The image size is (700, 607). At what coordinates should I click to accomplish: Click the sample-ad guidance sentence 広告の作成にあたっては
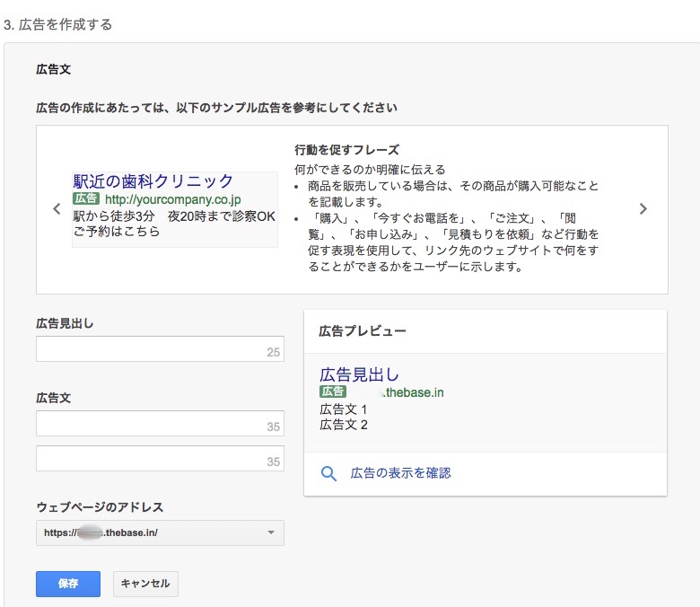coord(216,108)
